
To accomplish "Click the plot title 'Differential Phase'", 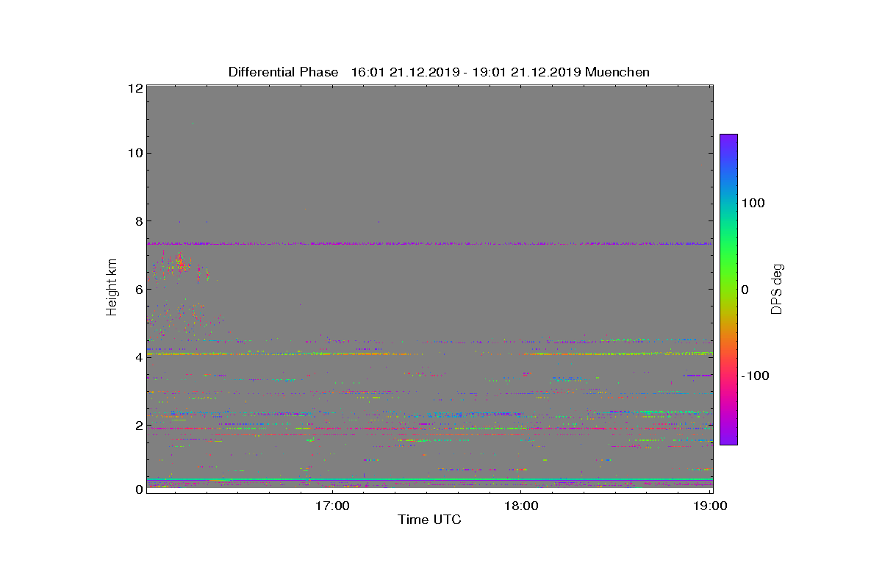I will click(x=283, y=72).
